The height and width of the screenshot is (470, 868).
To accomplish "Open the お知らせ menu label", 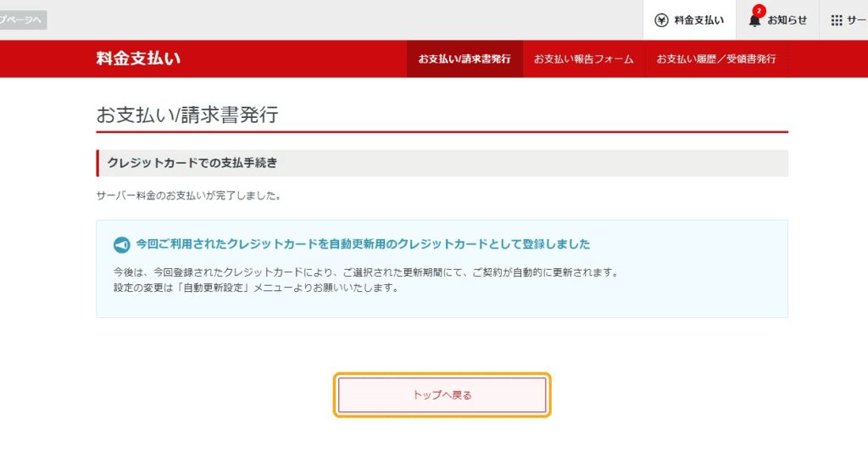I will (787, 20).
